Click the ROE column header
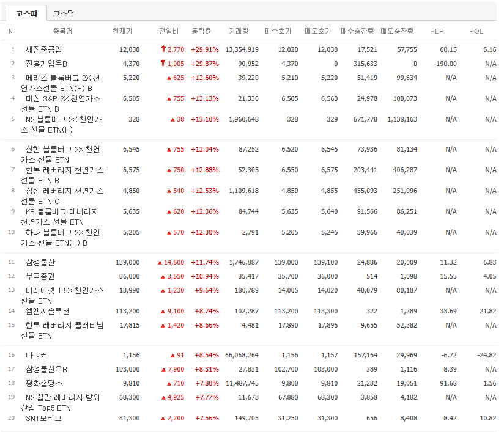504x432 pixels. [476, 31]
